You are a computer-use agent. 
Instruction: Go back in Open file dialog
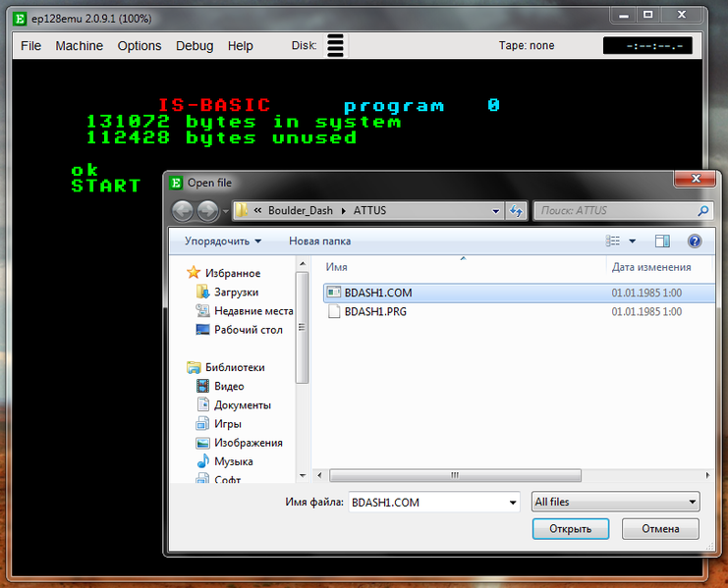tap(183, 211)
